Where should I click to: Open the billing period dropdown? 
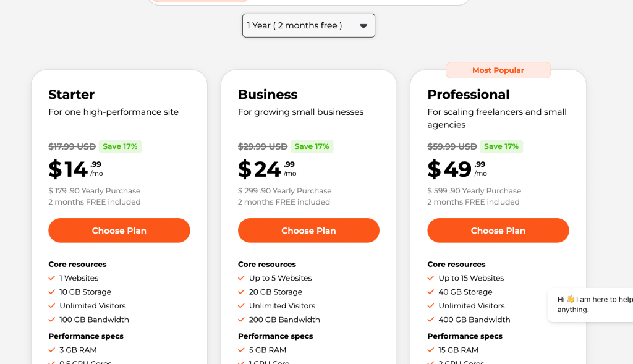tap(308, 25)
